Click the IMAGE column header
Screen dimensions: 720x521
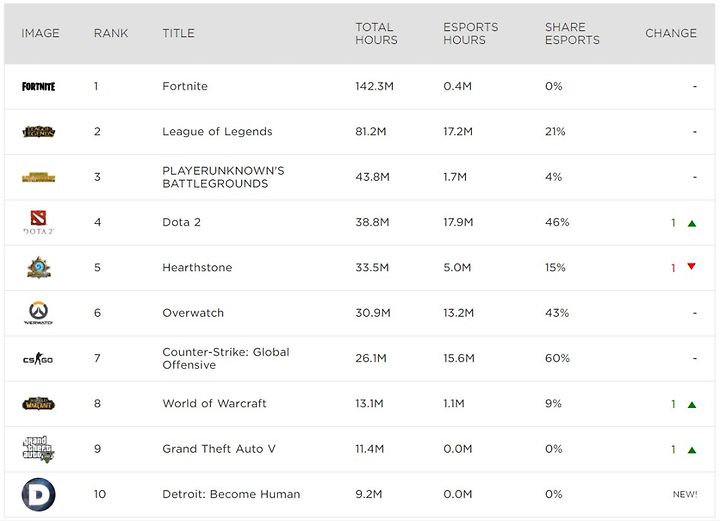(x=40, y=33)
